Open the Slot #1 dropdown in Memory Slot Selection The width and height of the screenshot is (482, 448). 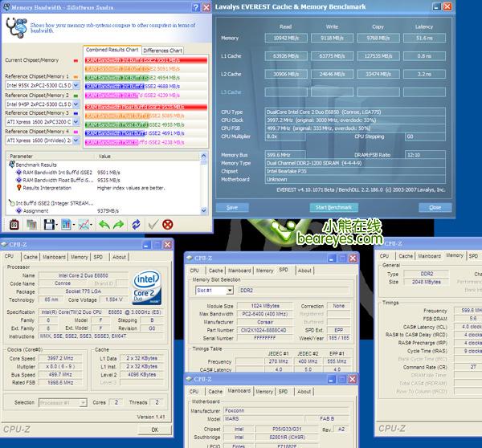(229, 291)
